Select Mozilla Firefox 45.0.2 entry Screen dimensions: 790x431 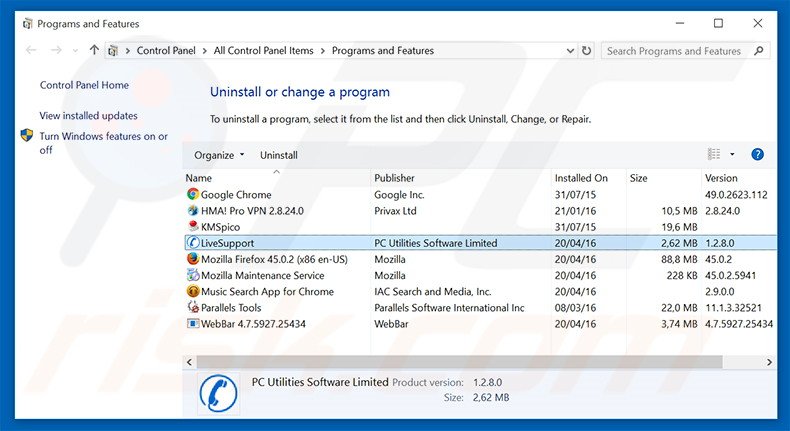coord(274,259)
